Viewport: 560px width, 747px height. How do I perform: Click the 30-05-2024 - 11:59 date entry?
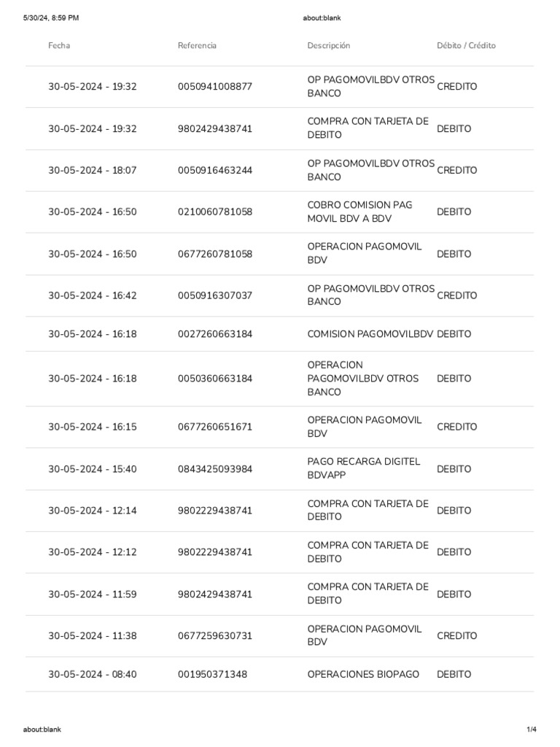click(x=93, y=595)
